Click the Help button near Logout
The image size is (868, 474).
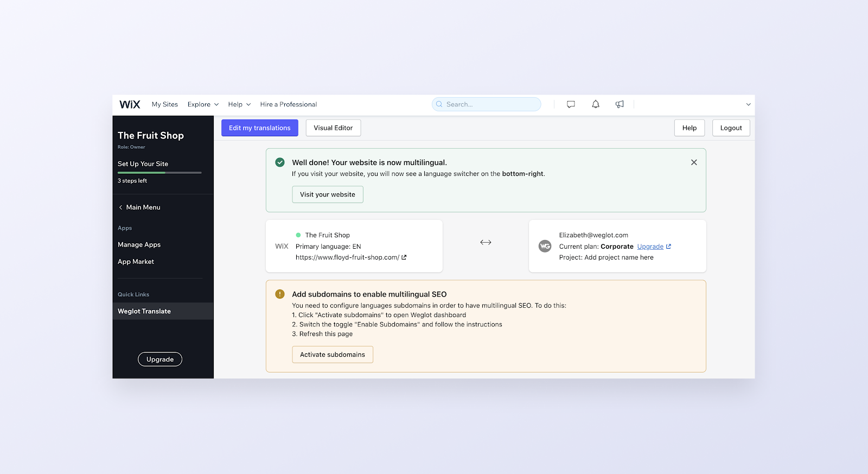tap(690, 128)
